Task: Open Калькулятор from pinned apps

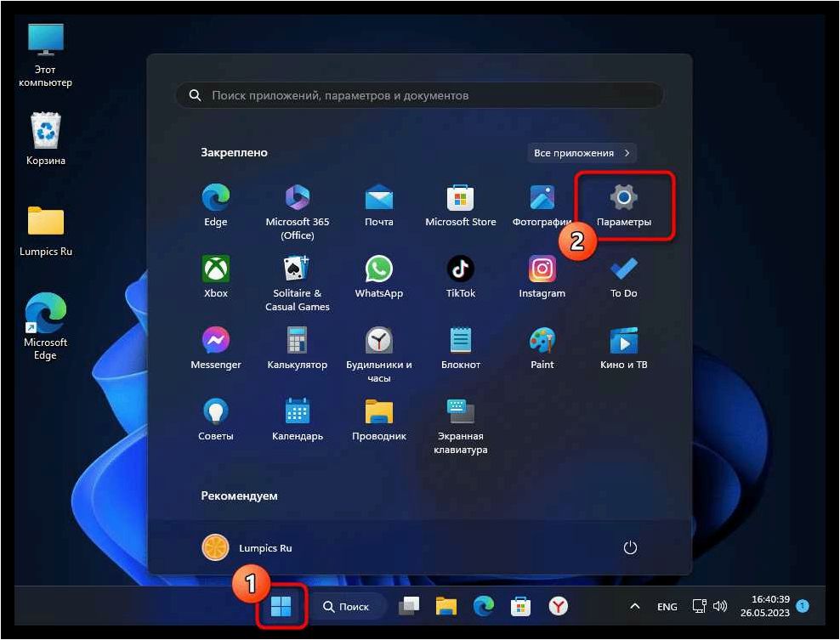Action: point(298,348)
